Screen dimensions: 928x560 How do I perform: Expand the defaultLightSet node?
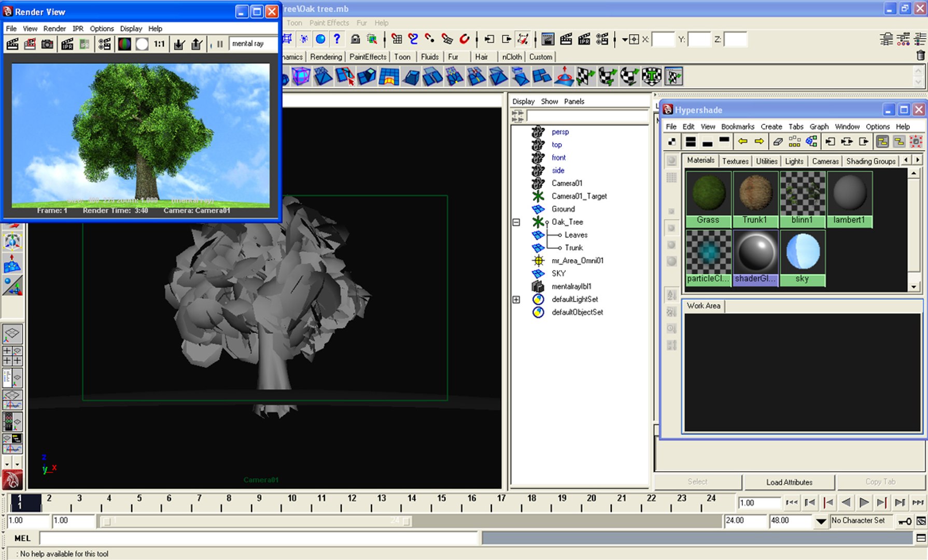point(516,299)
